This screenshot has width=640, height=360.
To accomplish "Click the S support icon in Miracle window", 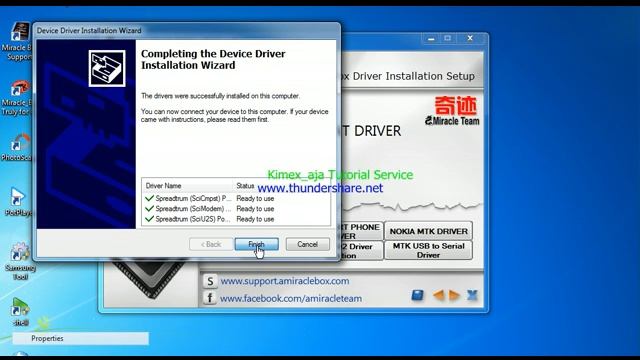I will 210,281.
